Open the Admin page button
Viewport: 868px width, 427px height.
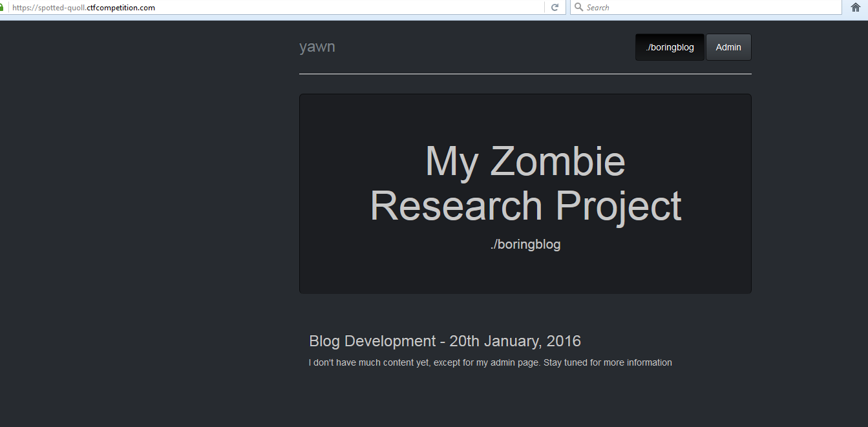(x=728, y=47)
